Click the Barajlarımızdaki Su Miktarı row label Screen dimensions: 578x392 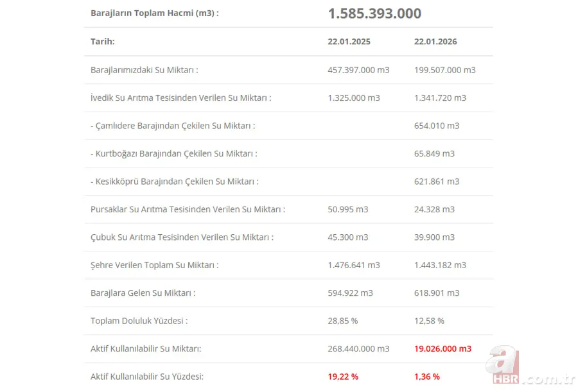[144, 70]
